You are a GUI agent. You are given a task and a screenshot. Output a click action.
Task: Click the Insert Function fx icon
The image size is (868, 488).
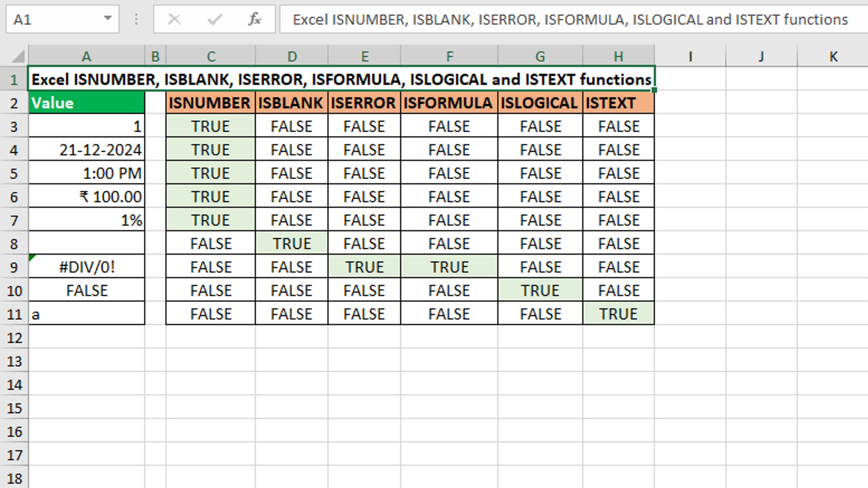click(x=255, y=19)
